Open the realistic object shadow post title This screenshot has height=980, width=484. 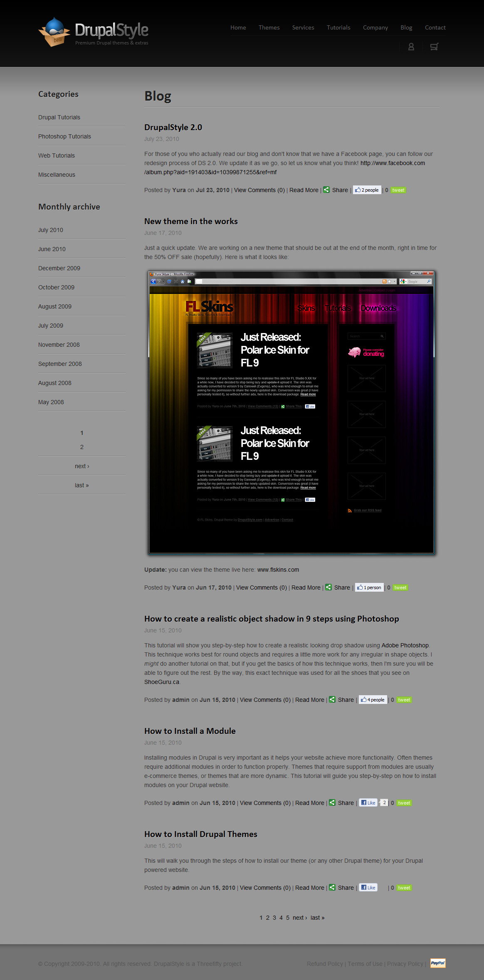pyautogui.click(x=272, y=619)
